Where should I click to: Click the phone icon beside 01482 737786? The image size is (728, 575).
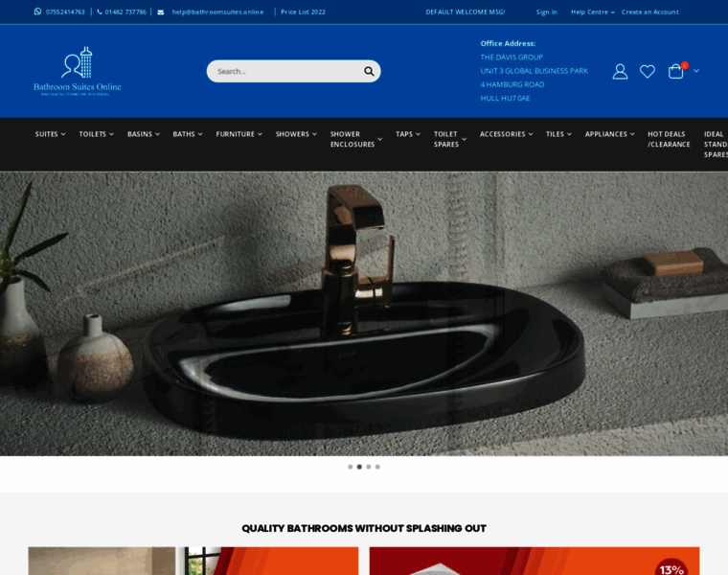pyautogui.click(x=100, y=12)
